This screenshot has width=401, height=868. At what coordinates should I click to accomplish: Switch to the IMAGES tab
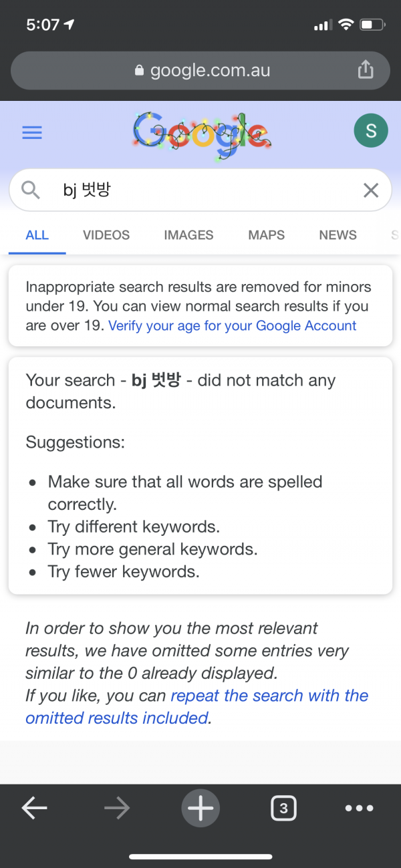pyautogui.click(x=188, y=235)
